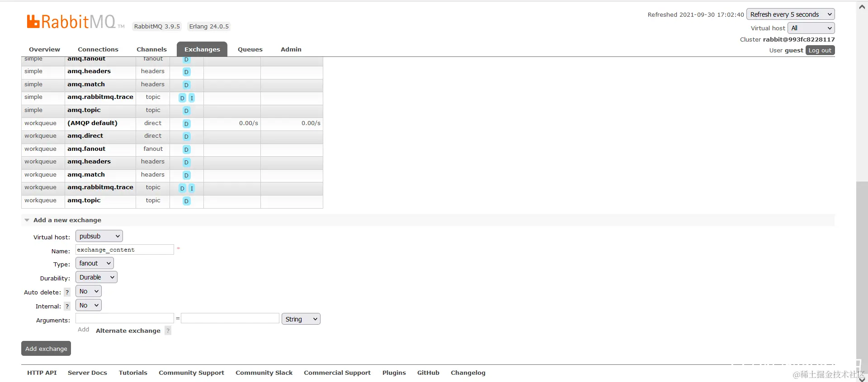Screen dimensions: 868x382
Task: Open the exchange Type fanout dropdown
Action: coord(94,263)
